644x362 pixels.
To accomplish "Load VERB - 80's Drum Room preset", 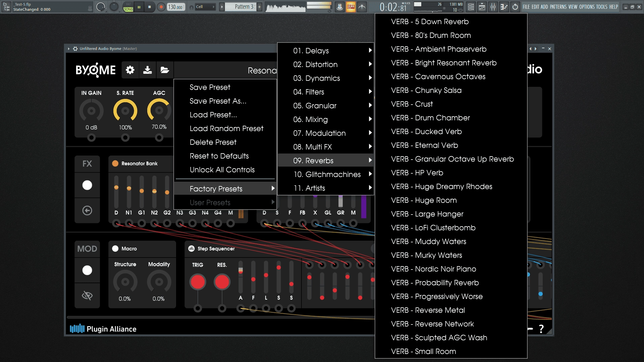I will [451, 35].
